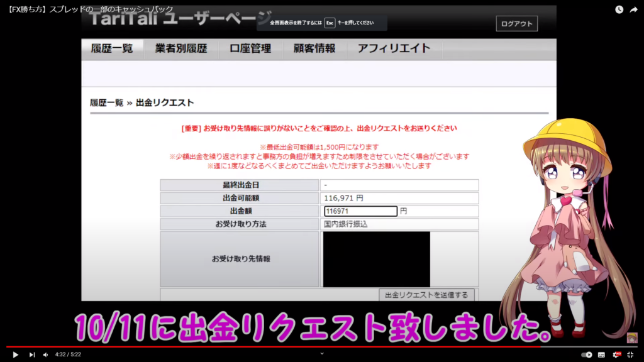This screenshot has height=362, width=644.
Task: Open the 顧客情報 tab
Action: point(314,48)
